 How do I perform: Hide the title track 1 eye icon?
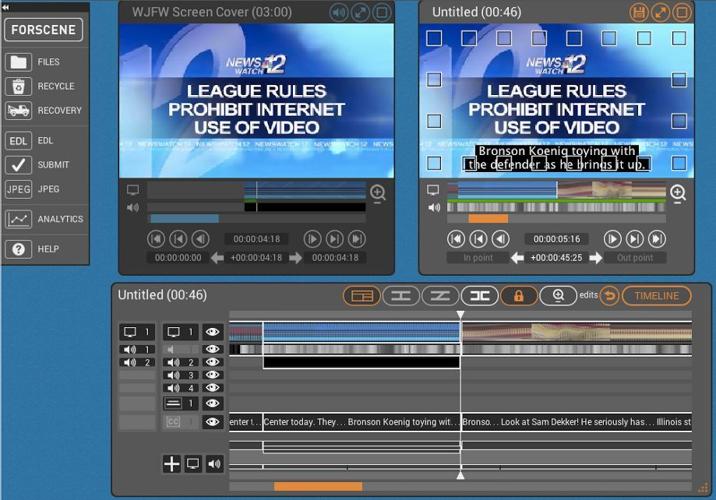point(212,403)
